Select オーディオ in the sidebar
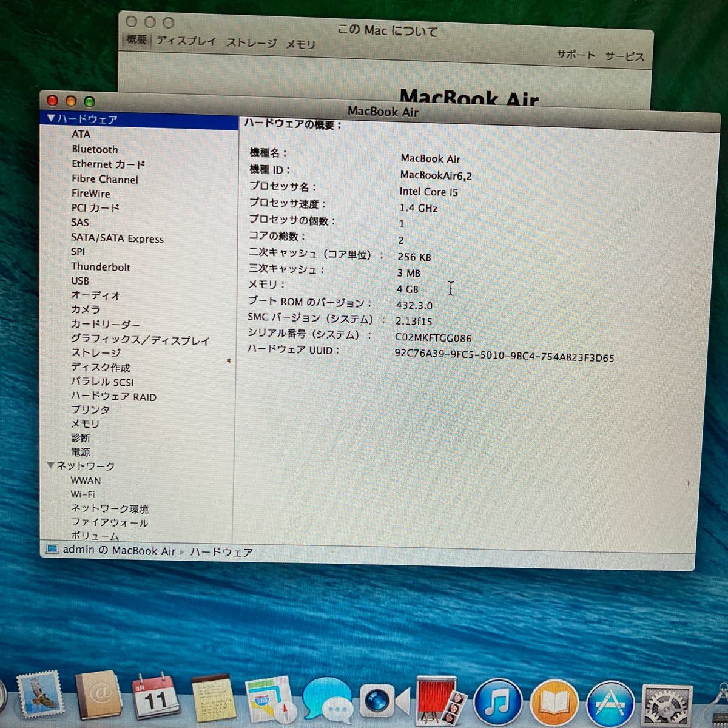This screenshot has width=728, height=728. tap(96, 295)
